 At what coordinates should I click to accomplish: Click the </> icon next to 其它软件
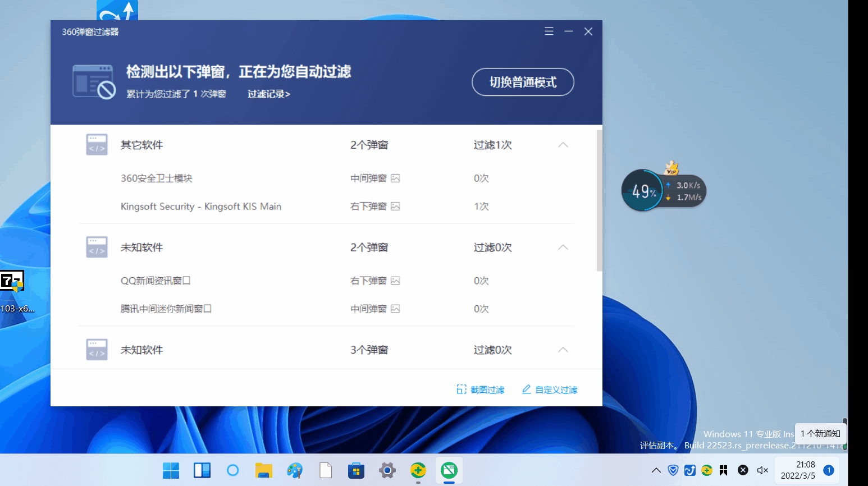(x=96, y=144)
